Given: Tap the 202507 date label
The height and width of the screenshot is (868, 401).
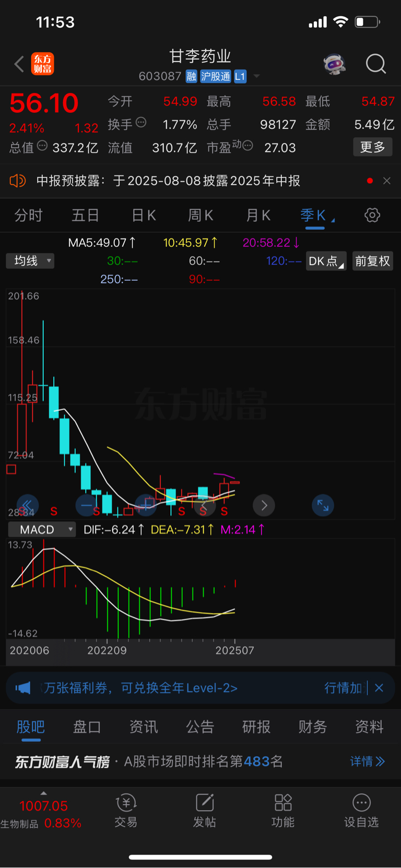Looking at the screenshot, I should point(235,650).
